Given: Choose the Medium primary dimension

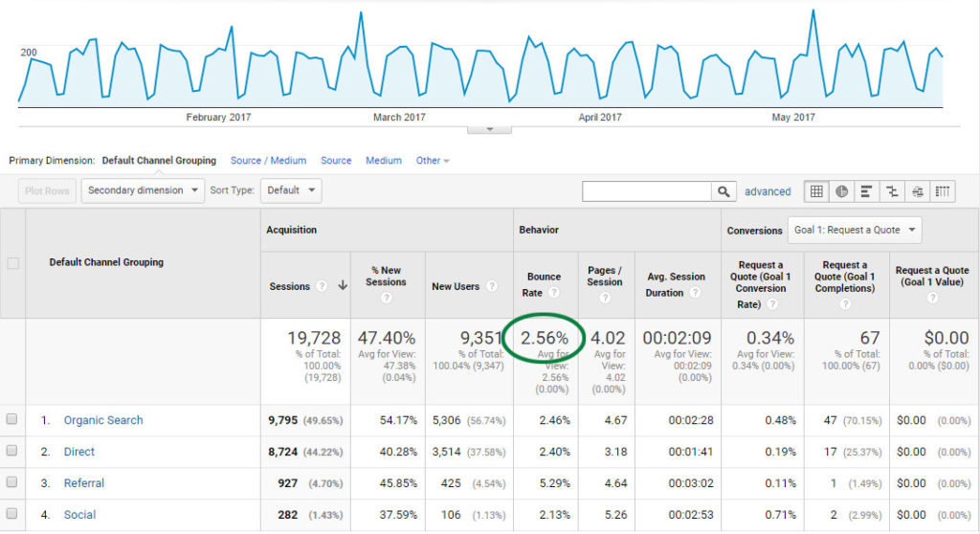Looking at the screenshot, I should (383, 161).
